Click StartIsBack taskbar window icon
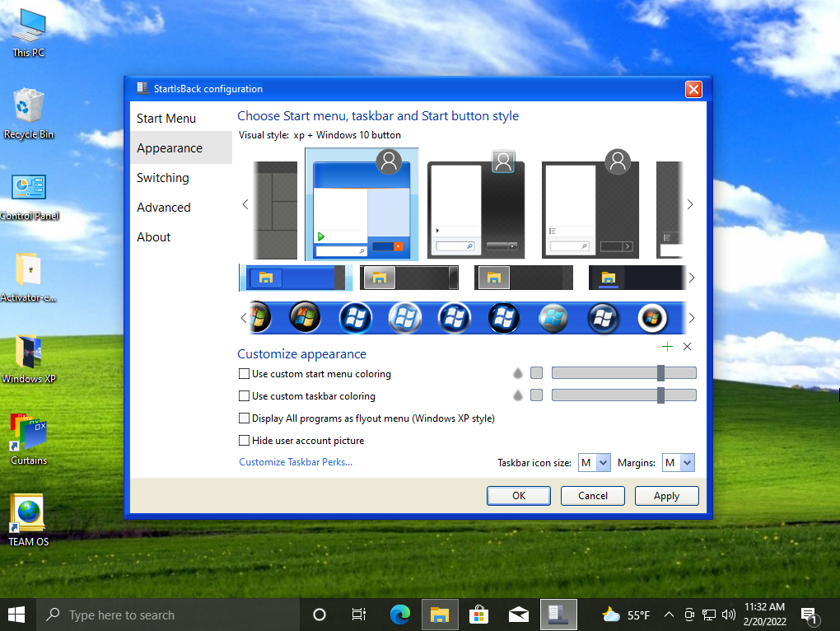The width and height of the screenshot is (840, 631). [x=558, y=615]
